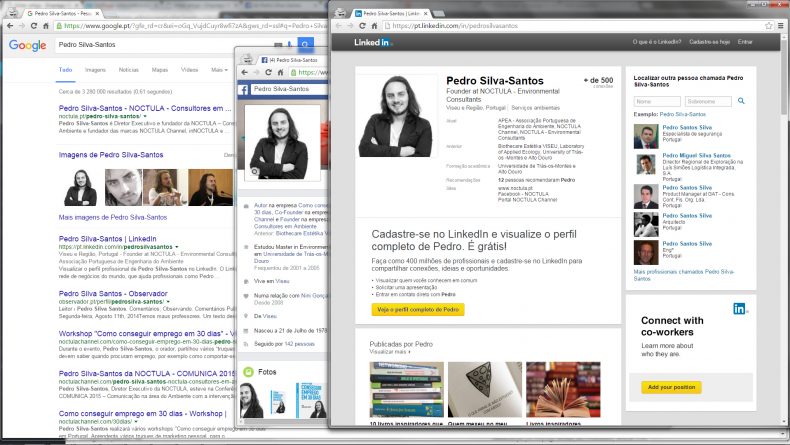Reload the LinkedIn browser page

coord(362,26)
